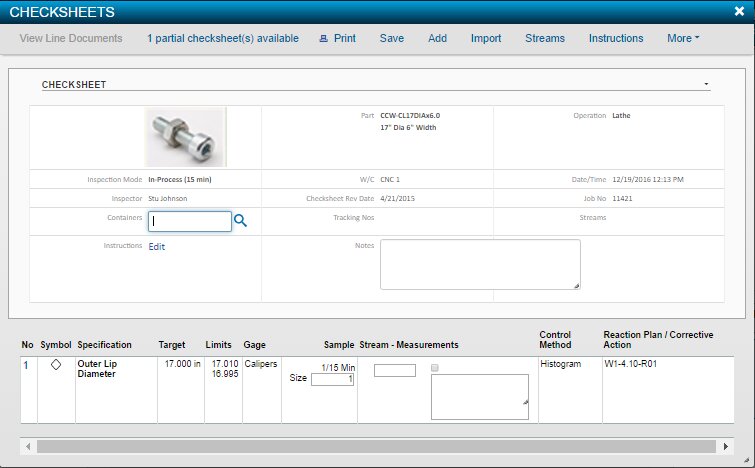
Task: Open the Instructions menu item
Action: (x=616, y=39)
